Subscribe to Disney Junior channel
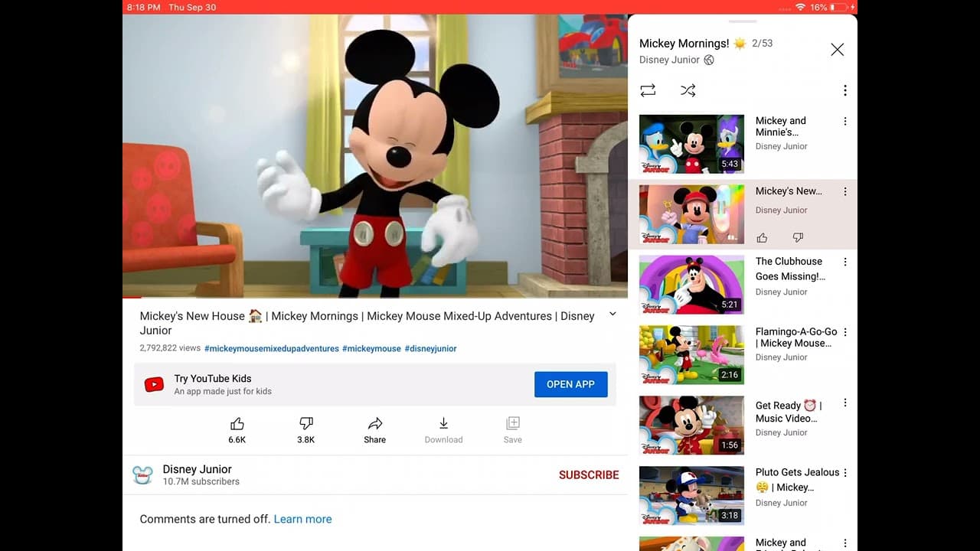Image resolution: width=980 pixels, height=551 pixels. pos(589,474)
